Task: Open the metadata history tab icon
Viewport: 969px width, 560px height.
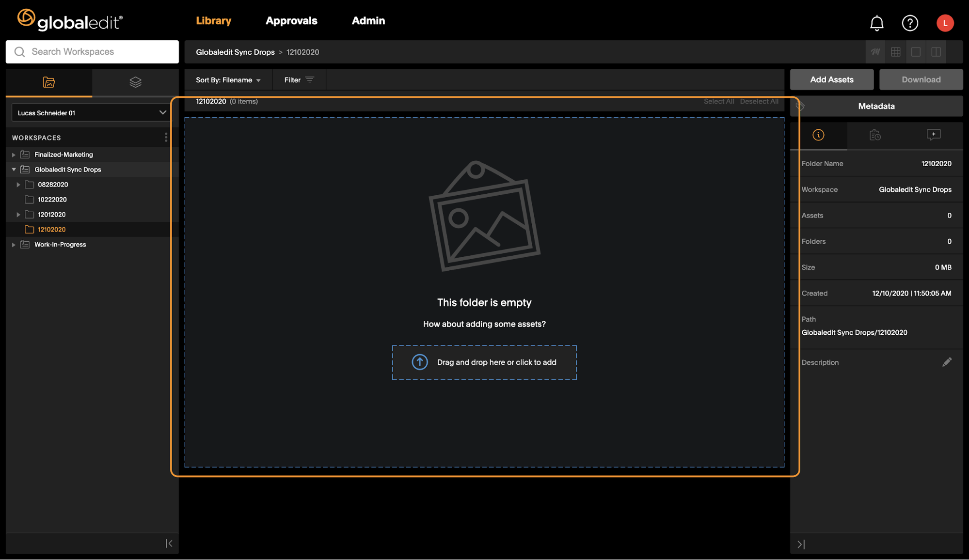Action: [x=875, y=135]
